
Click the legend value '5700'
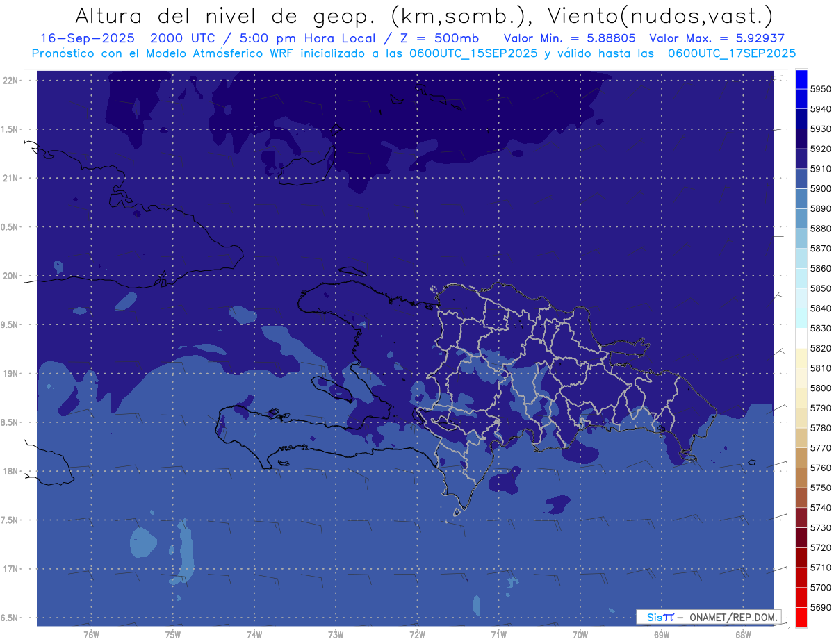pyautogui.click(x=820, y=588)
